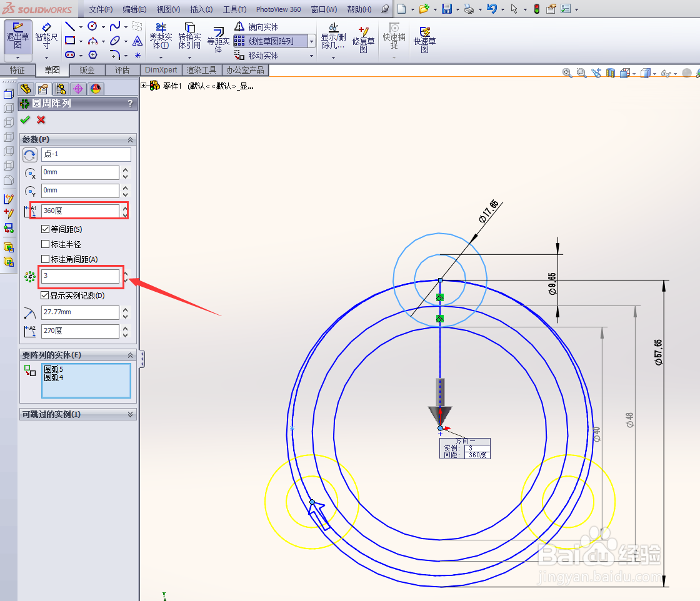The image size is (700, 601).
Task: Open the Save icon dropdown arrow
Action: (x=457, y=9)
